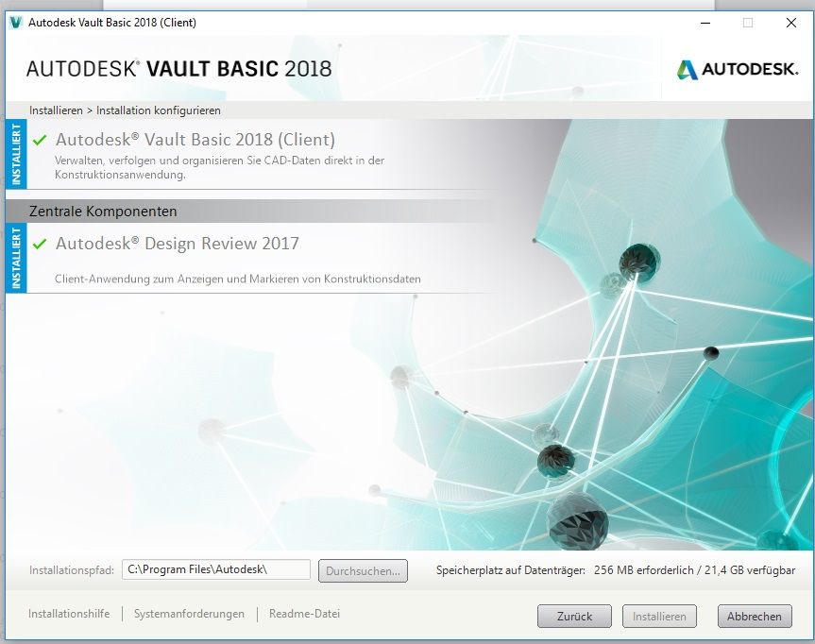This screenshot has width=815, height=644.
Task: Click the Vault app icon in title bar
Action: (x=16, y=23)
